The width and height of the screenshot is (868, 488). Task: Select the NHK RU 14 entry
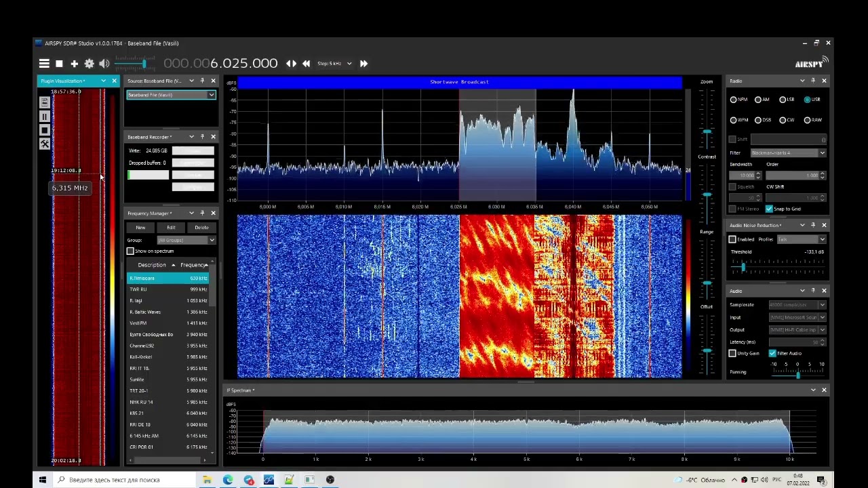168,402
